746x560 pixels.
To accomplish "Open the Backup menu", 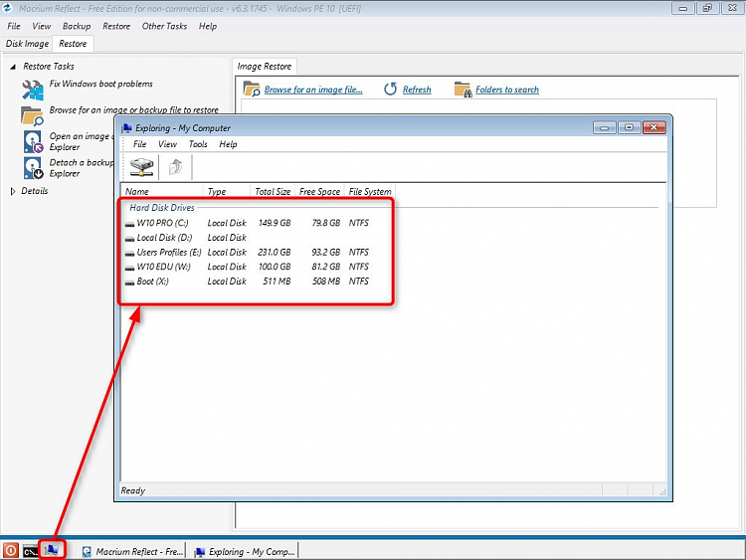I will (77, 26).
